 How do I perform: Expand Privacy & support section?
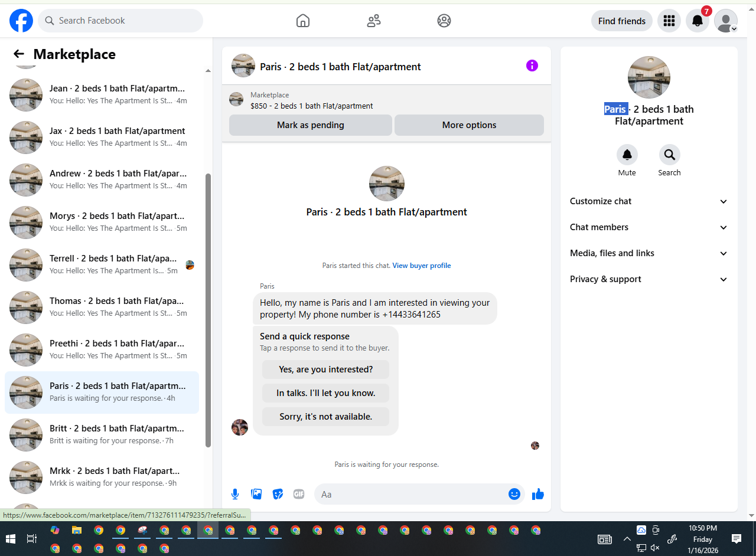[649, 279]
